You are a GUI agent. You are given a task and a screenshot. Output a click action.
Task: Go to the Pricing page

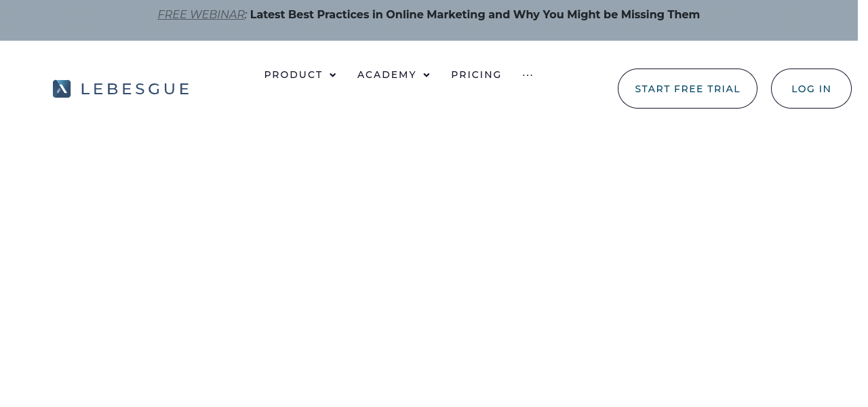coord(476,75)
